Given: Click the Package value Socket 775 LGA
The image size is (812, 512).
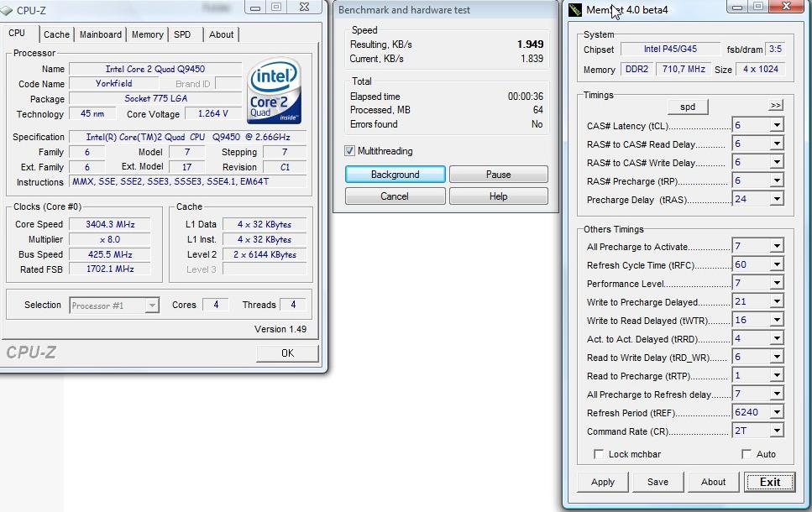Looking at the screenshot, I should click(x=155, y=98).
